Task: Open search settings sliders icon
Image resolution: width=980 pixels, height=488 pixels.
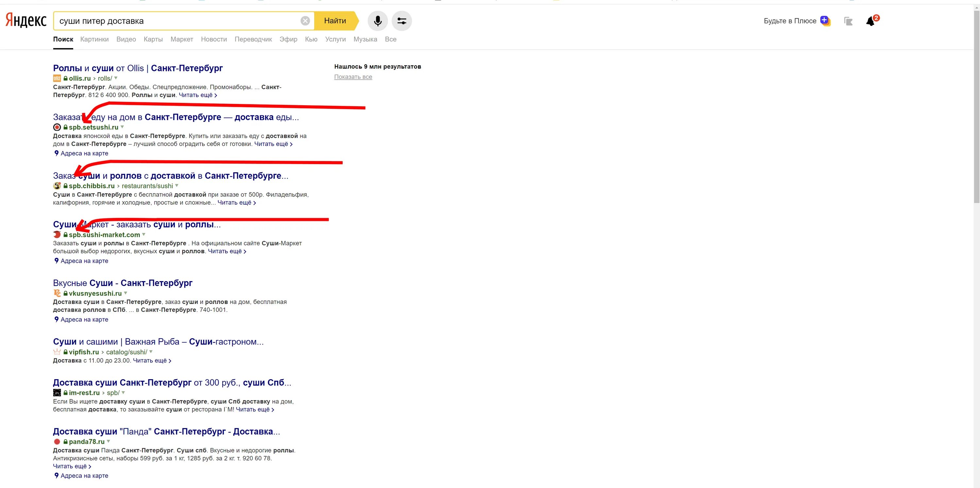Action: 402,21
